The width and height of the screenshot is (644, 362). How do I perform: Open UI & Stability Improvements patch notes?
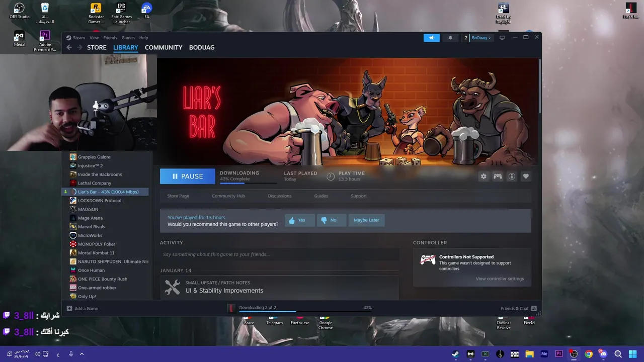(x=224, y=291)
